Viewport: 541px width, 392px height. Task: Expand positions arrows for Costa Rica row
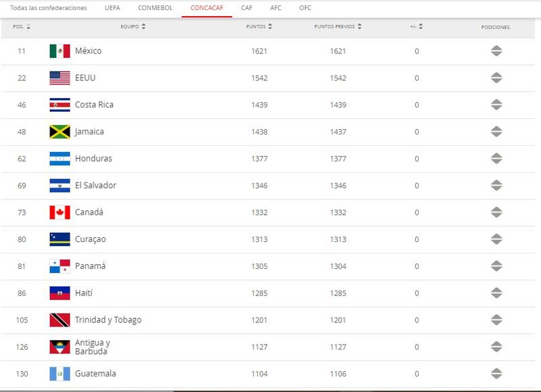(496, 105)
